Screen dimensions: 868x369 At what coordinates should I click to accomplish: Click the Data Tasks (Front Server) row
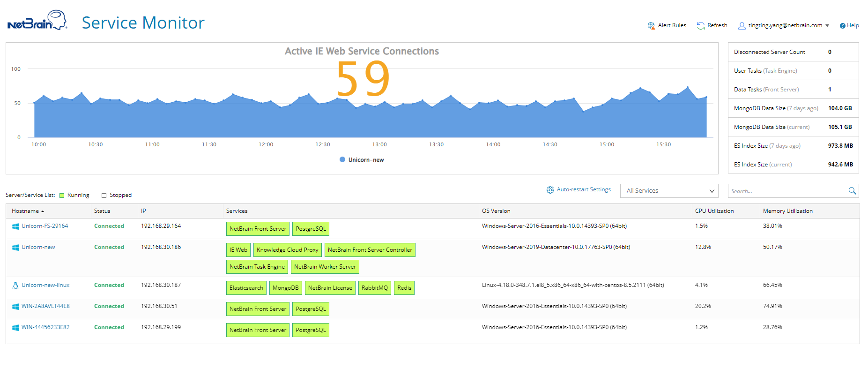(794, 90)
